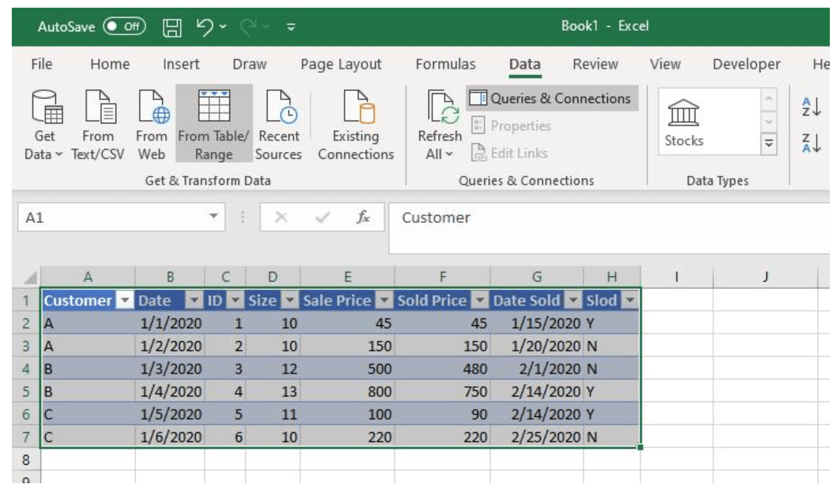Open the Sold Price filter dropdown

pos(480,300)
